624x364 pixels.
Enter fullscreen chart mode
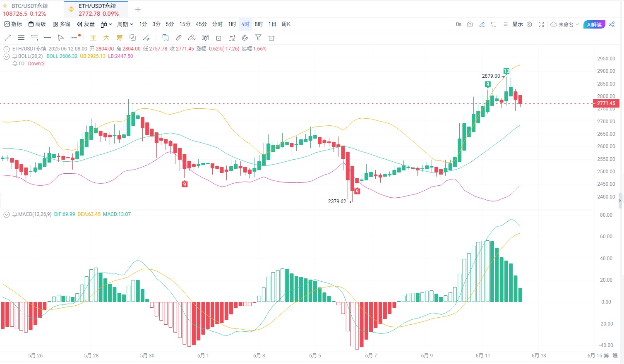pyautogui.click(x=541, y=24)
